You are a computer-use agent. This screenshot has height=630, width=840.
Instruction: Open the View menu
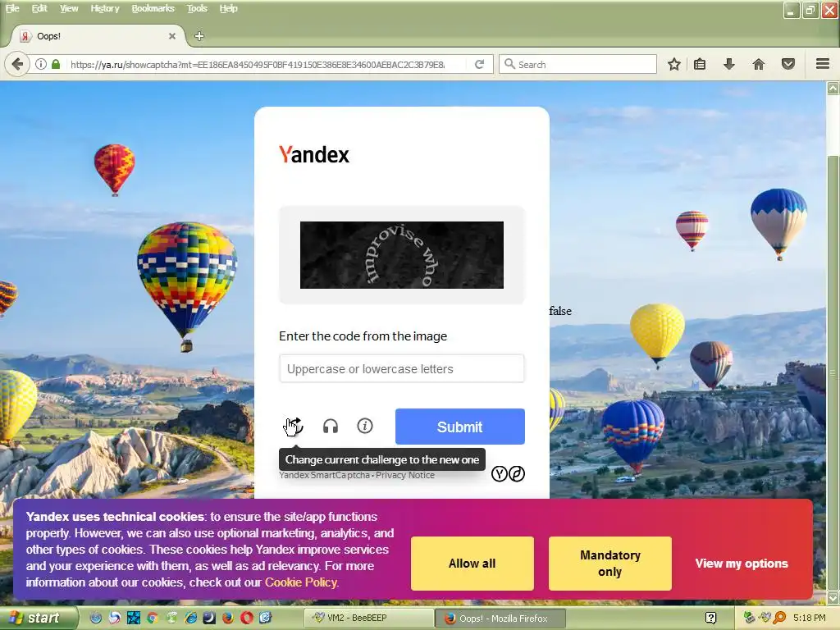pyautogui.click(x=69, y=8)
